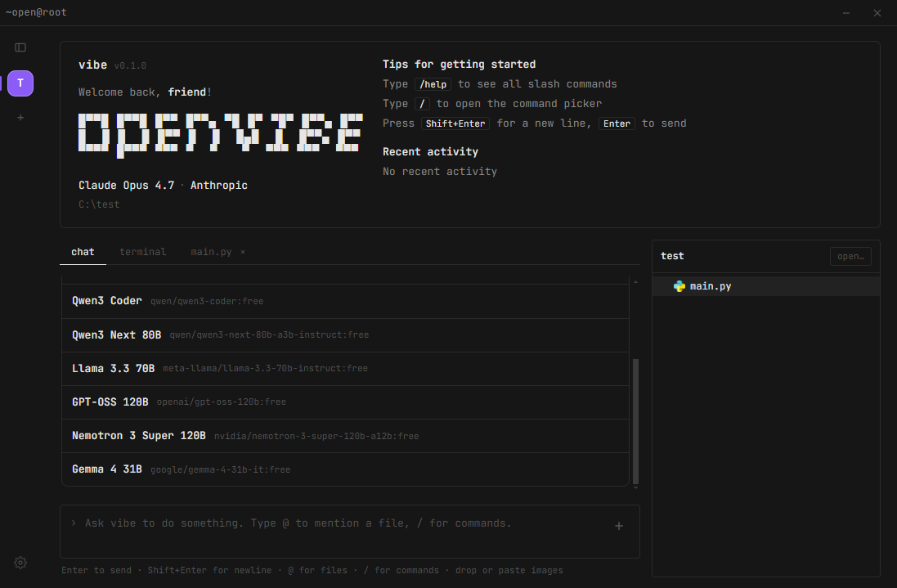Viewport: 897px width, 588px height.
Task: Select the purple T workspace avatar
Action: pos(20,83)
